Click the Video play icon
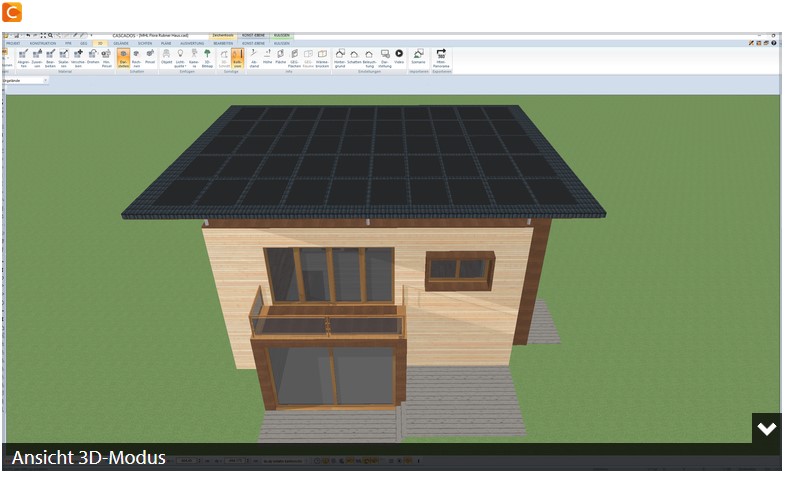 coord(399,56)
